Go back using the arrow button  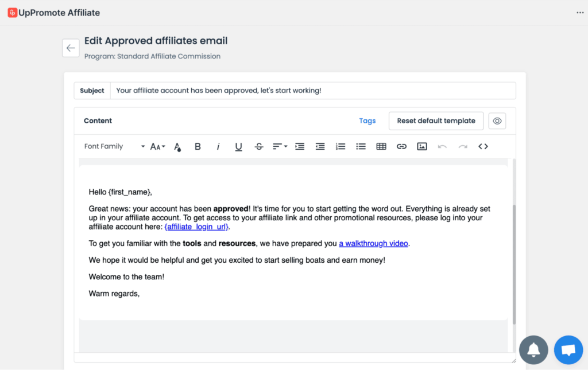[71, 48]
